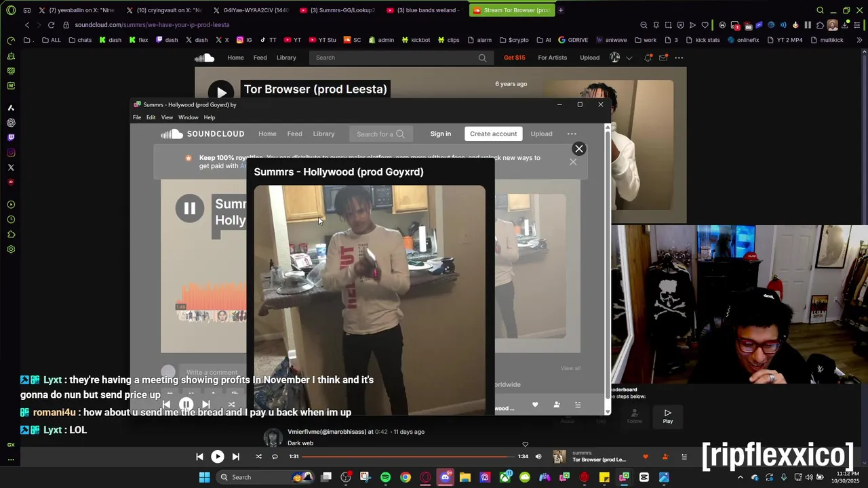Click the Create account button
868x488 pixels.
494,134
